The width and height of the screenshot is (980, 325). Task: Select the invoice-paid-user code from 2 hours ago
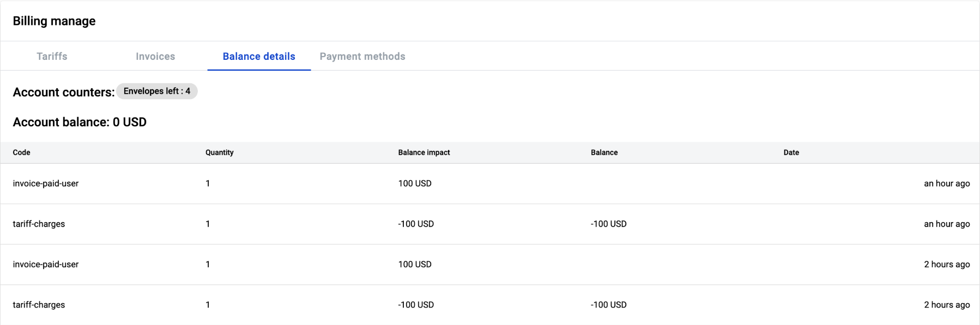pos(46,264)
